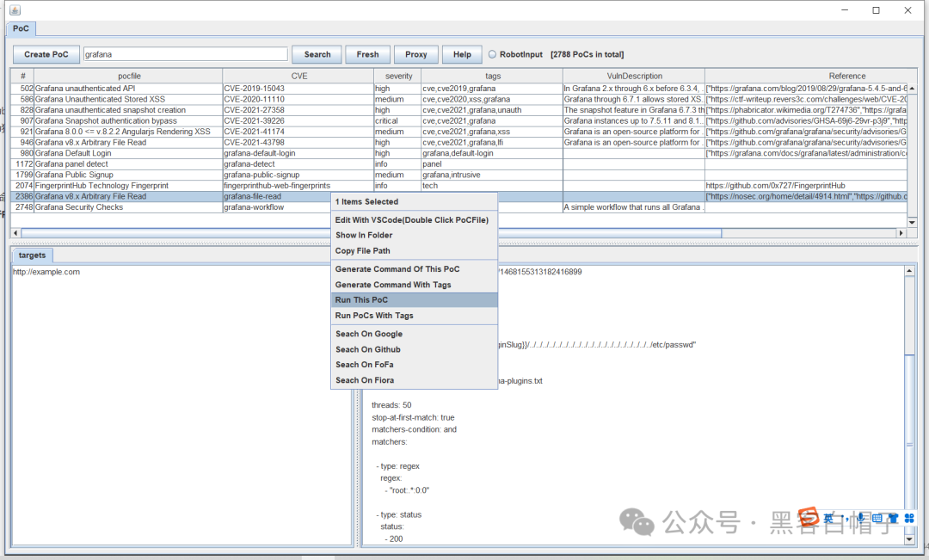Image resolution: width=929 pixels, height=560 pixels.
Task: Sort by the CVE column header
Action: [298, 76]
